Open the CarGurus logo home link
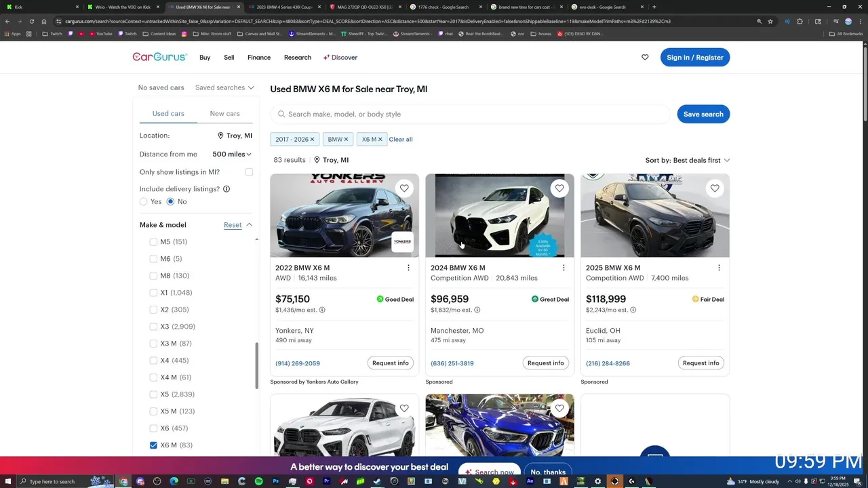 coord(160,57)
